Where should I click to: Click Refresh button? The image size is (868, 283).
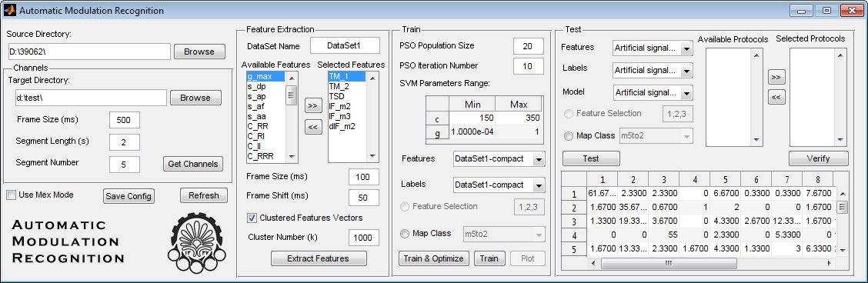click(204, 195)
